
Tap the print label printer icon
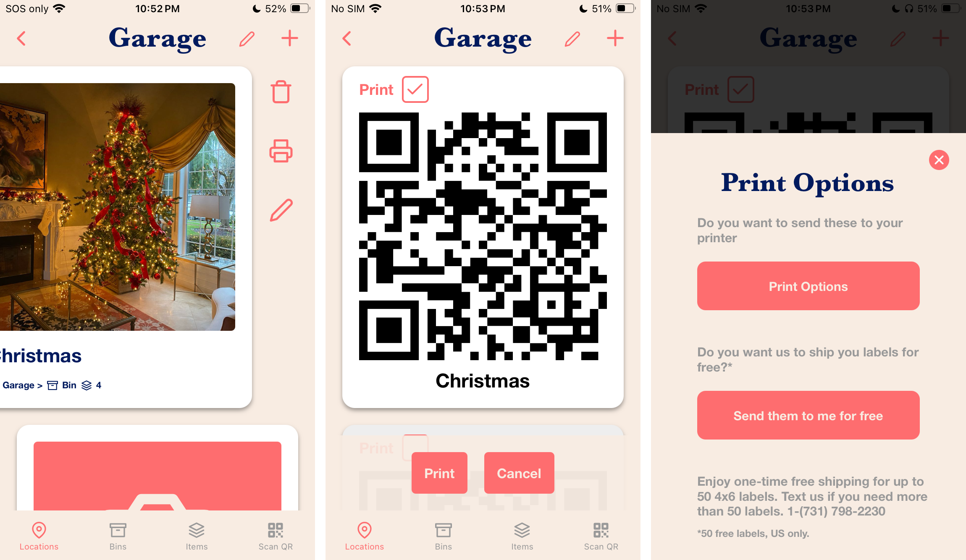[x=281, y=150]
